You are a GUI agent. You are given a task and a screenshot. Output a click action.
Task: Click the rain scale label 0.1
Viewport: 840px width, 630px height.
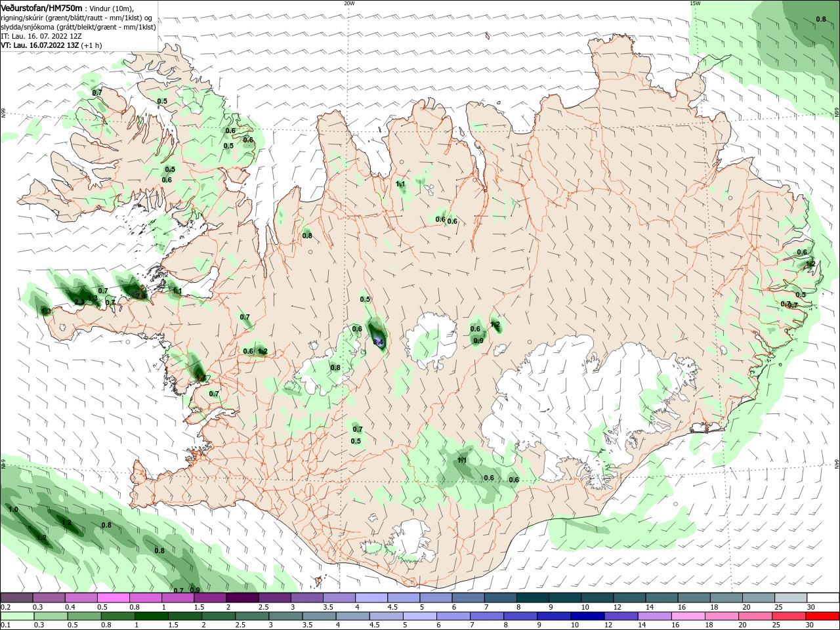[6, 625]
